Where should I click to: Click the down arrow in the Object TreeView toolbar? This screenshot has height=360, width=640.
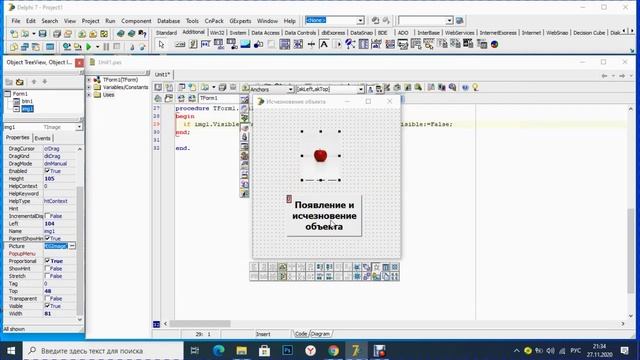click(x=44, y=82)
